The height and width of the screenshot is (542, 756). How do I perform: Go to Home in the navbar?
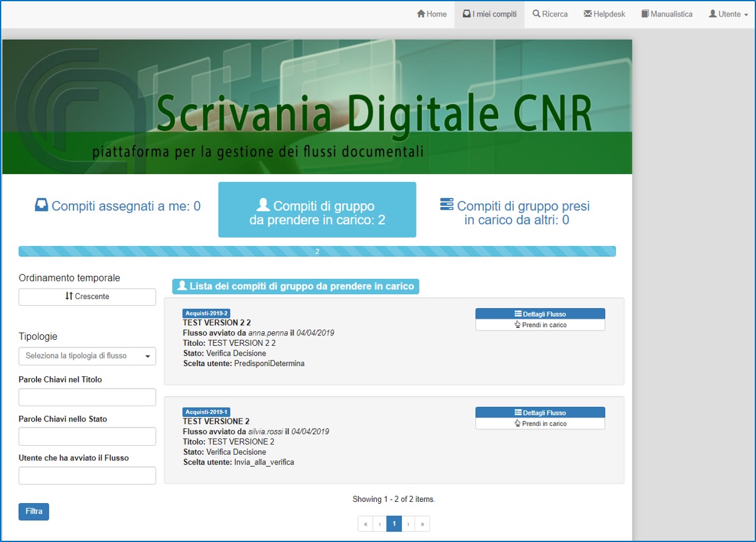pos(432,14)
